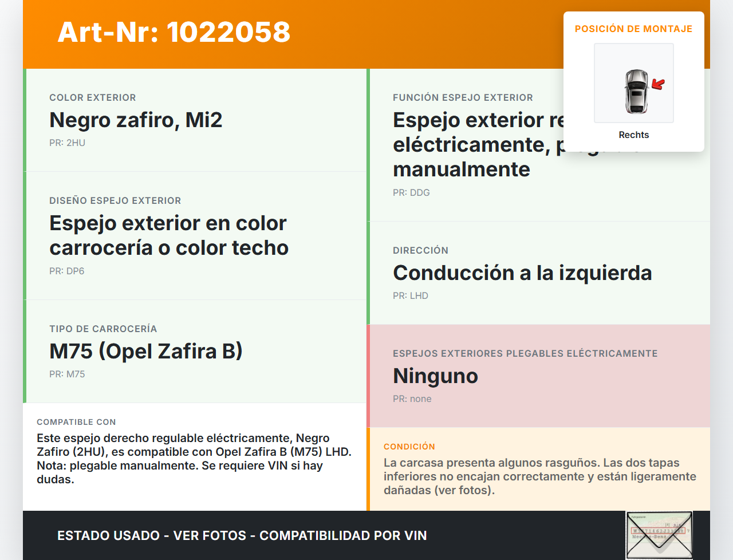Click the VIN envelope icon in footer
The height and width of the screenshot is (560, 733).
pyautogui.click(x=659, y=535)
